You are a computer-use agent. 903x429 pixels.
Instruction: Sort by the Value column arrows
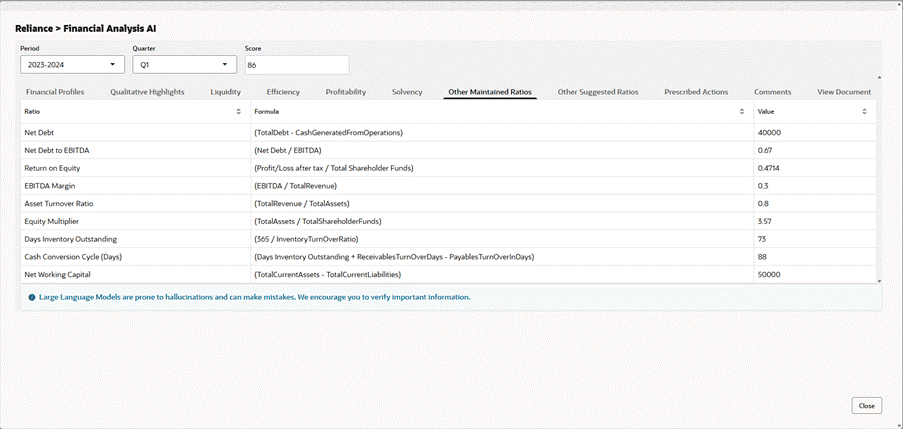(864, 112)
